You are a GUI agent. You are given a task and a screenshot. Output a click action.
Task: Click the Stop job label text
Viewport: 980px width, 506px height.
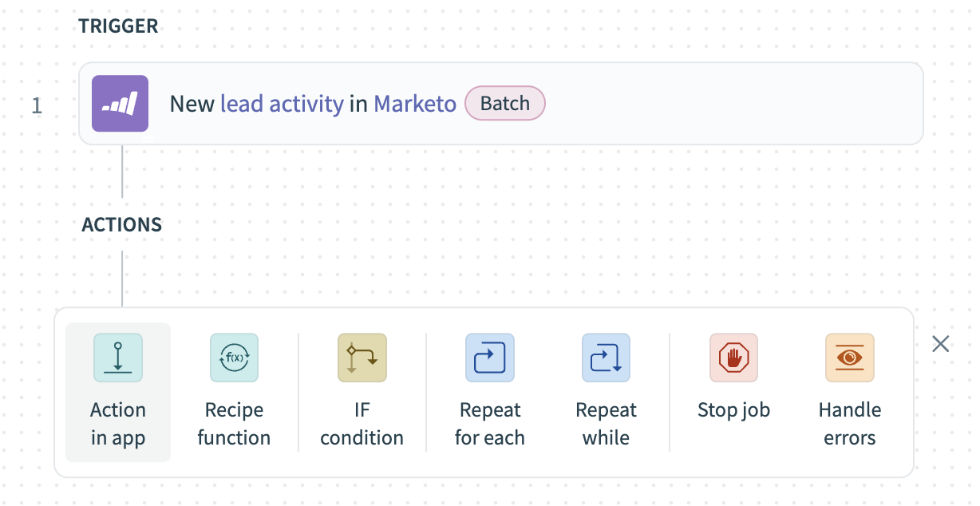click(x=733, y=409)
